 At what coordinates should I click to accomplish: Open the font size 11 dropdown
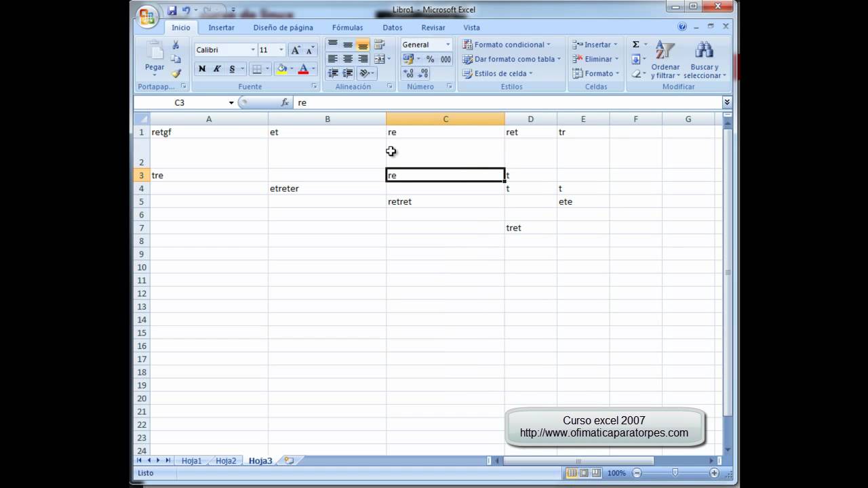(x=281, y=50)
